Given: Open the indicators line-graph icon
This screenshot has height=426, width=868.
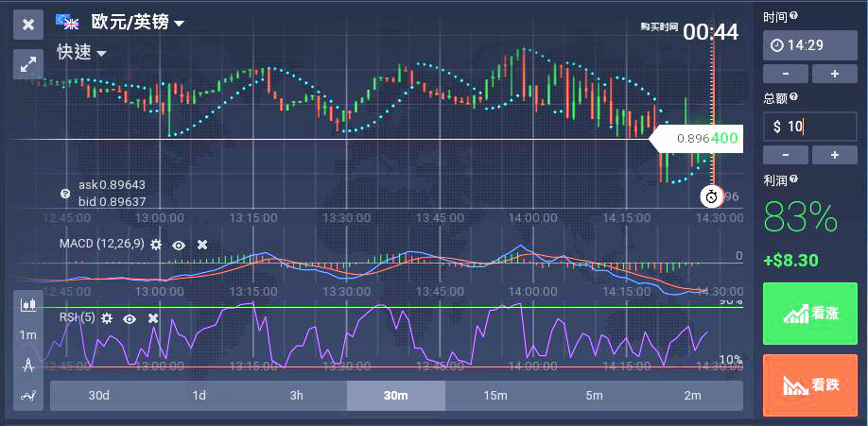Looking at the screenshot, I should (x=28, y=395).
